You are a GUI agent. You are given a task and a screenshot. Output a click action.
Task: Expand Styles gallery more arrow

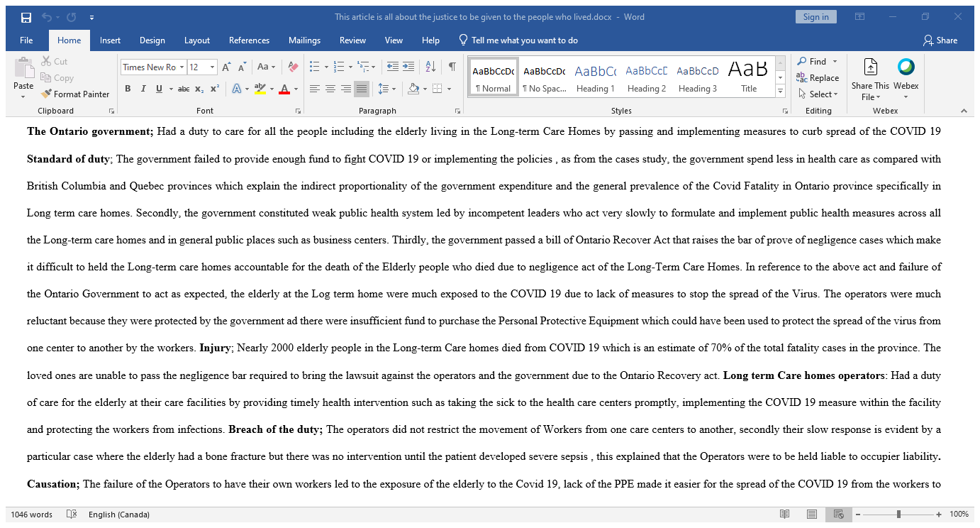click(781, 92)
